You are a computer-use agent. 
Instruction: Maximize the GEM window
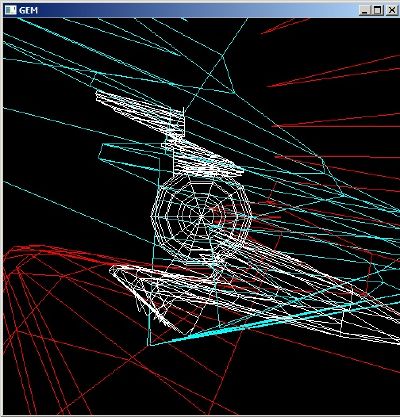pos(377,10)
